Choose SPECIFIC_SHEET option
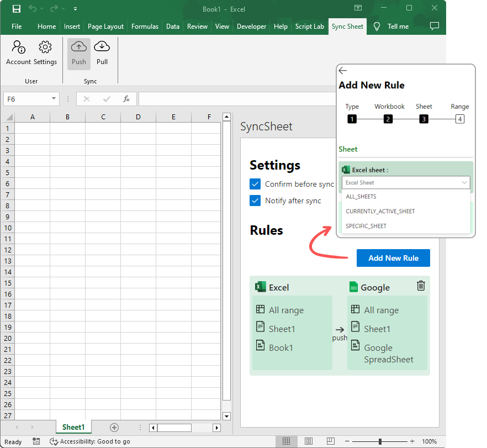487x448 pixels. point(406,226)
